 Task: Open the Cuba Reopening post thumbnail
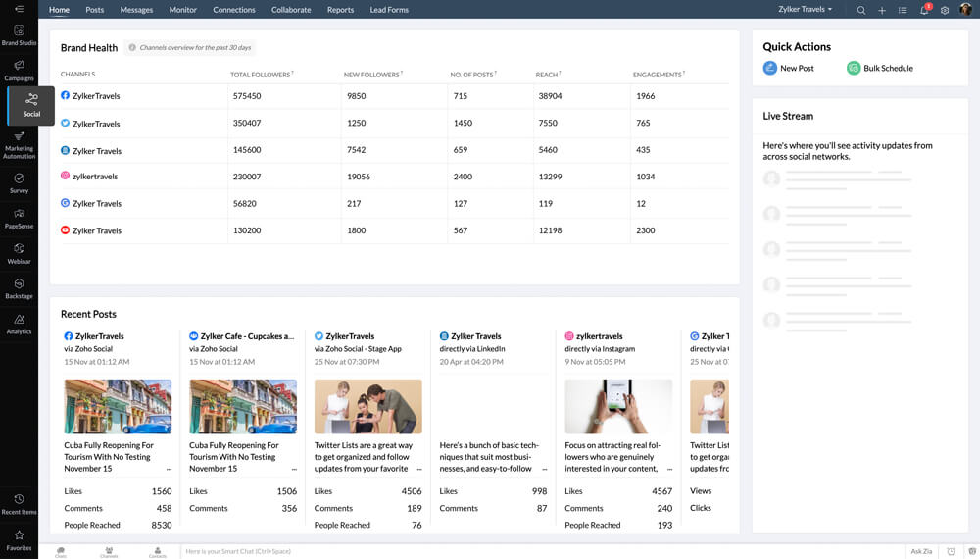point(118,406)
